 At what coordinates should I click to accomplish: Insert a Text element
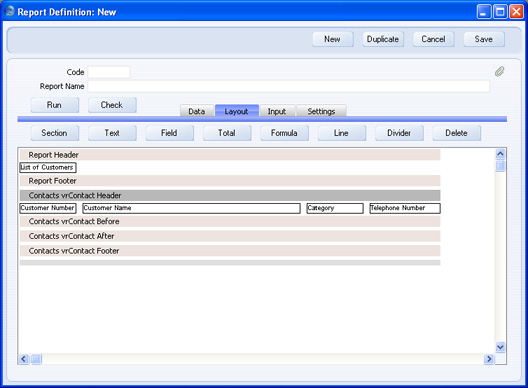click(x=112, y=133)
